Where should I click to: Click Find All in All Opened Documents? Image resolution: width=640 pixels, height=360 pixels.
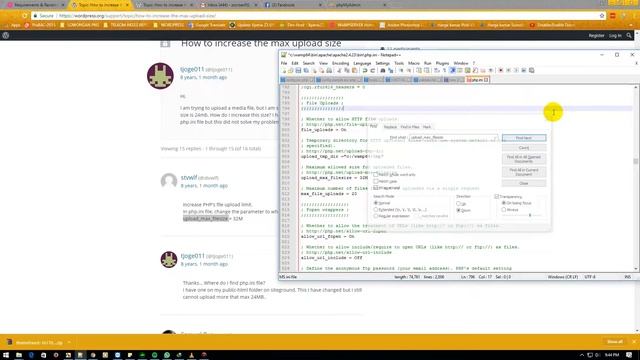tap(524, 159)
